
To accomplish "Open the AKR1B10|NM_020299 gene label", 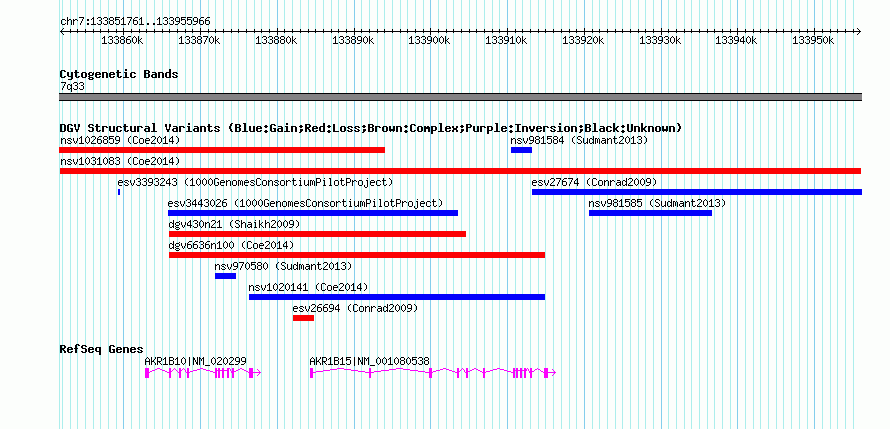I will click(195, 361).
